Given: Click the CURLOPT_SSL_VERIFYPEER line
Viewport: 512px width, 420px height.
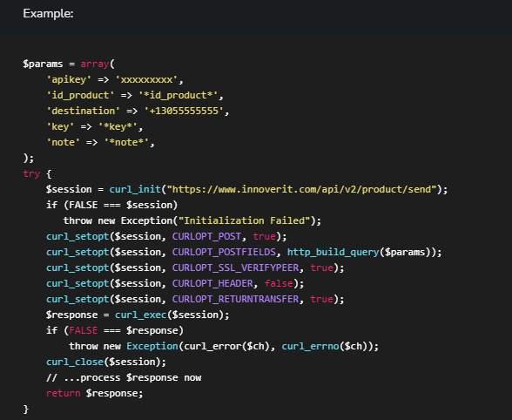Looking at the screenshot, I should coord(195,268).
